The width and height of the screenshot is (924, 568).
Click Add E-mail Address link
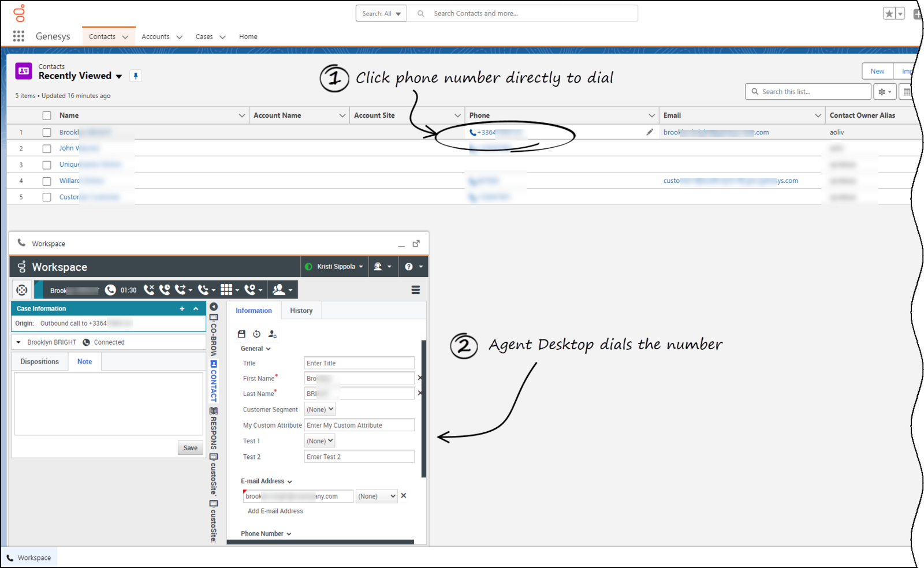click(275, 511)
